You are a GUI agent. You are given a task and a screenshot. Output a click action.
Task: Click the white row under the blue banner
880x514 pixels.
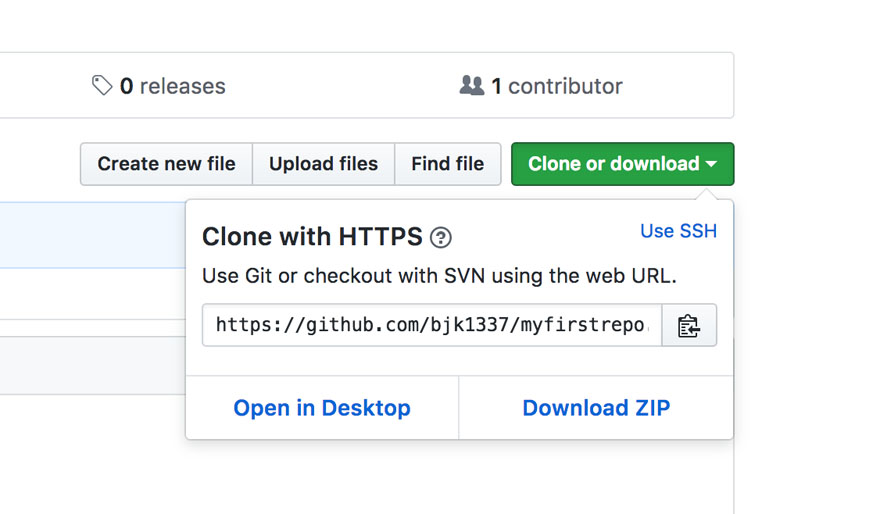pos(90,294)
